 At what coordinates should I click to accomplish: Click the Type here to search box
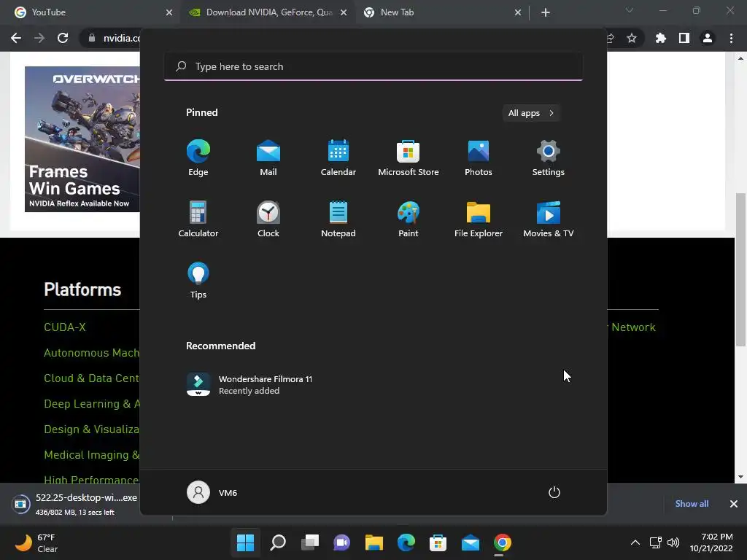pyautogui.click(x=373, y=66)
